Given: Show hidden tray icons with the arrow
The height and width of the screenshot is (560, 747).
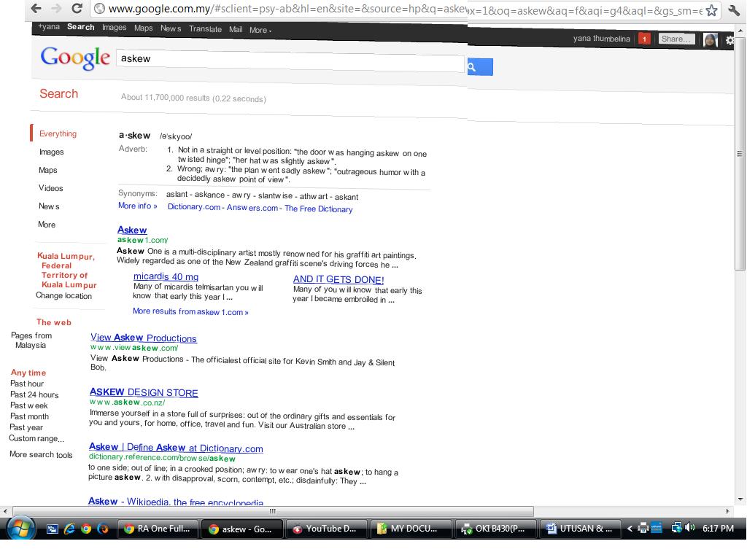Looking at the screenshot, I should click(x=630, y=528).
